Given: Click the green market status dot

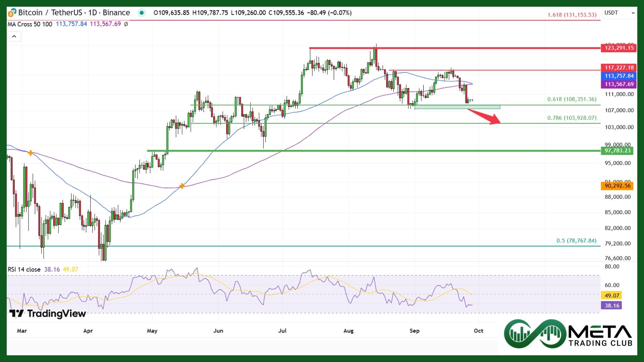Looking at the screenshot, I should pos(142,13).
